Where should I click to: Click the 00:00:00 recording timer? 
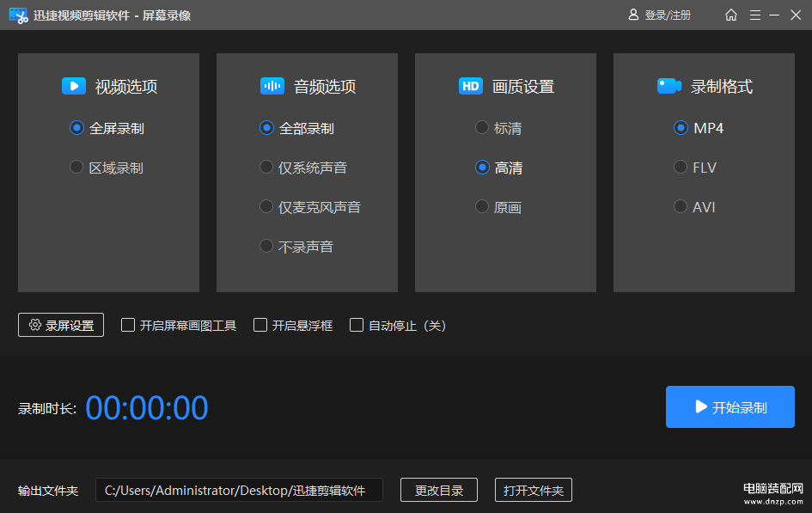click(x=147, y=408)
